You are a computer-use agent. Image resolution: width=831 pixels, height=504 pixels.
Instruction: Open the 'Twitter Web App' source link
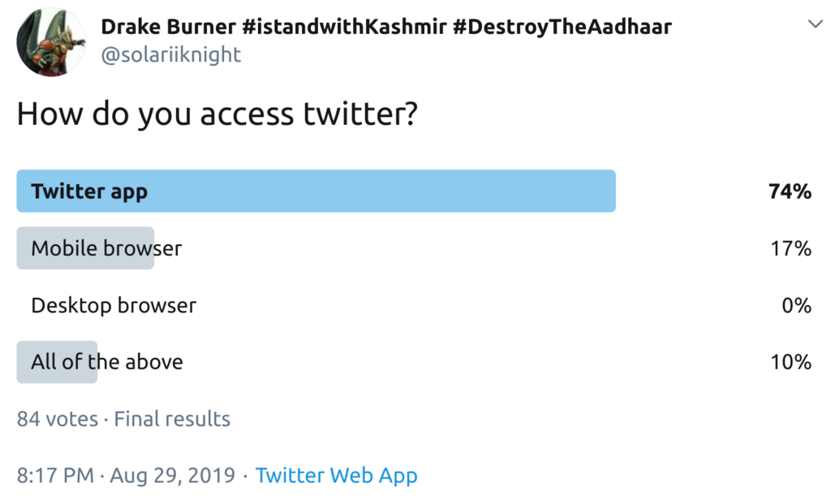point(337,476)
